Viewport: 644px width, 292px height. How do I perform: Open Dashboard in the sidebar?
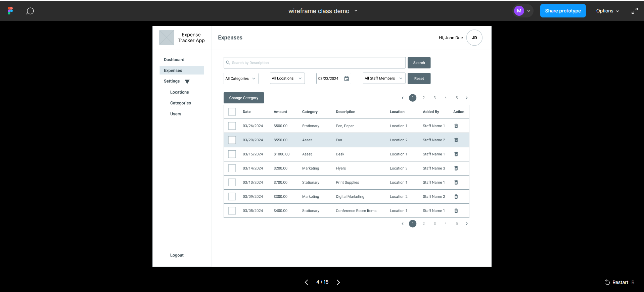tap(174, 60)
